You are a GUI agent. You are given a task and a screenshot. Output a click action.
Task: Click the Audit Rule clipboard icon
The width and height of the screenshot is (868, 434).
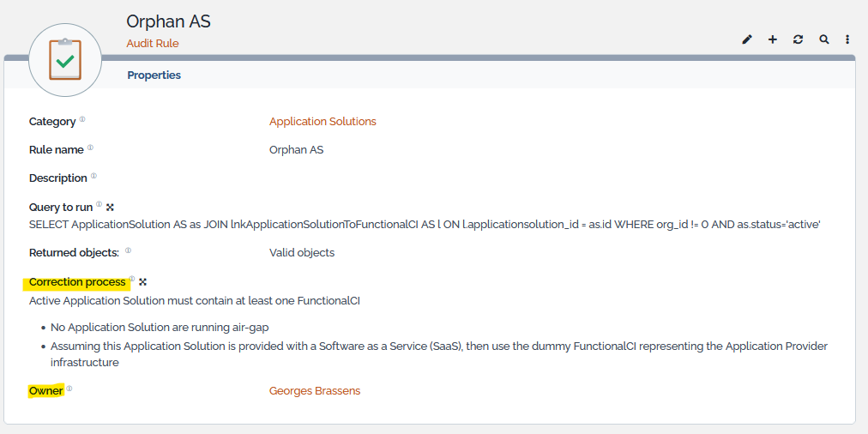click(65, 60)
